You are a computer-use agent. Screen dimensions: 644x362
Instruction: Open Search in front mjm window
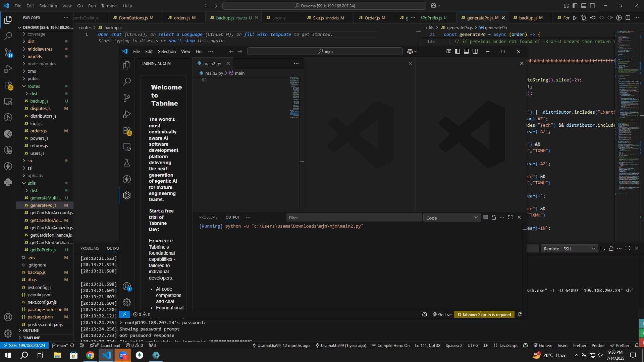pyautogui.click(x=127, y=81)
